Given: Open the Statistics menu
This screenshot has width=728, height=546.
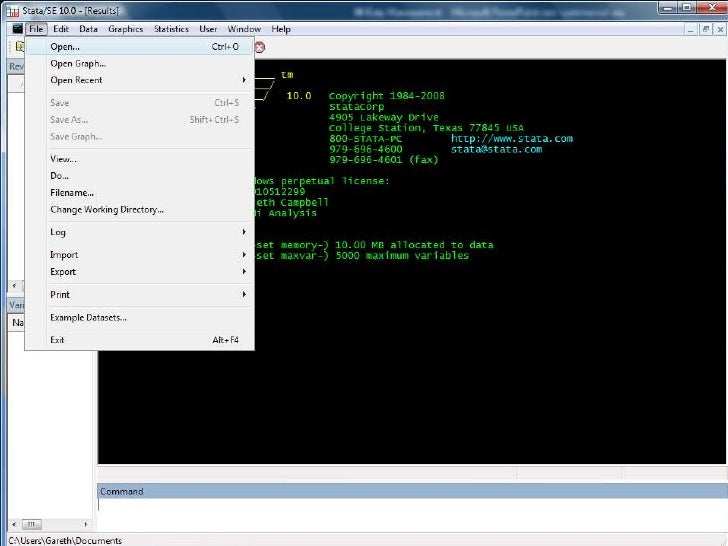Looking at the screenshot, I should click(171, 29).
